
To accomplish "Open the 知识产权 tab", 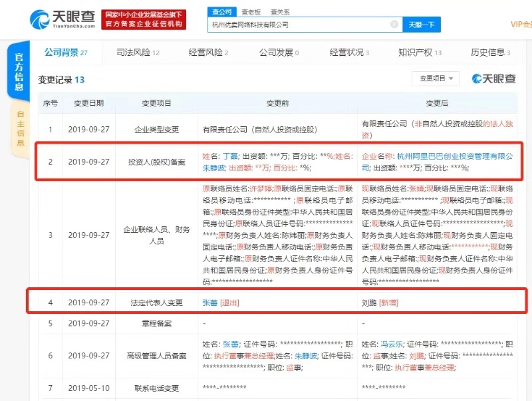I will [420, 53].
